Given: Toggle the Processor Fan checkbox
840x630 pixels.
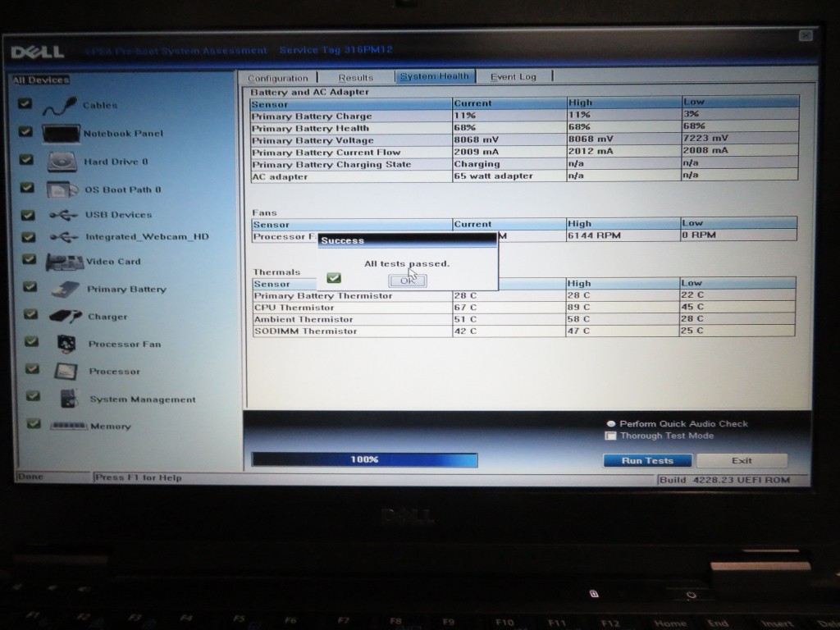Looking at the screenshot, I should point(32,341).
